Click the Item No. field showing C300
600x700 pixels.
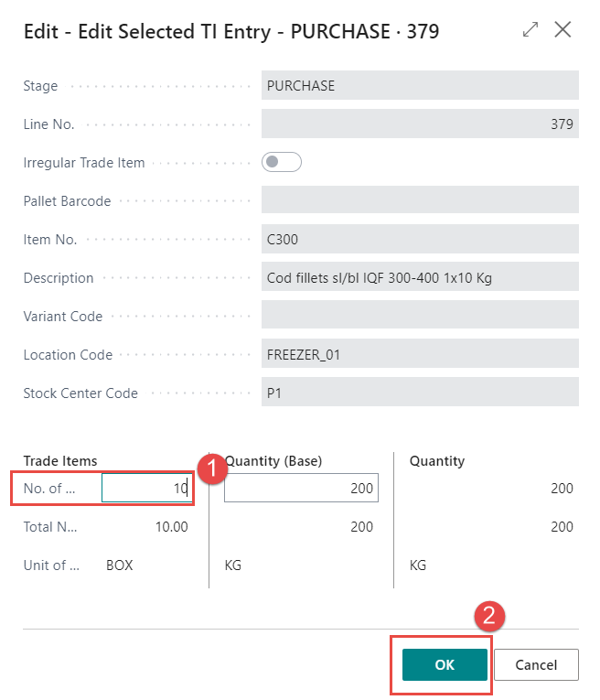(420, 239)
